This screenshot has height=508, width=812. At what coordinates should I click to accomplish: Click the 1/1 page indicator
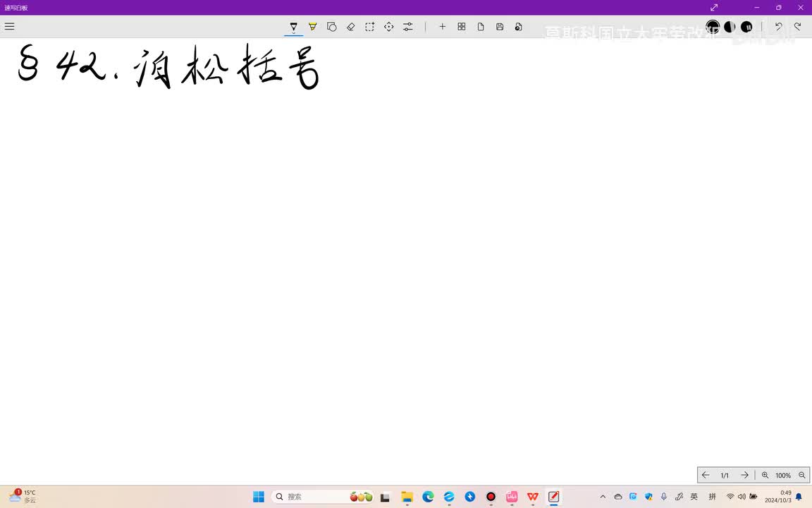[725, 476]
